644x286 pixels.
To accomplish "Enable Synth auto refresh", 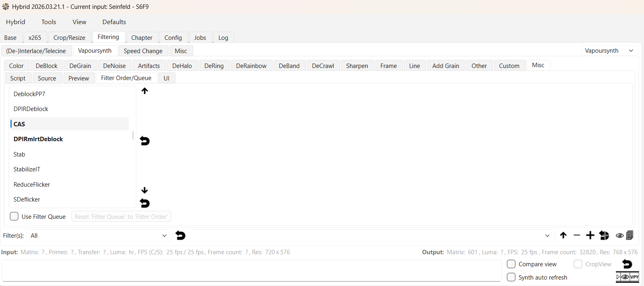I will pyautogui.click(x=511, y=277).
